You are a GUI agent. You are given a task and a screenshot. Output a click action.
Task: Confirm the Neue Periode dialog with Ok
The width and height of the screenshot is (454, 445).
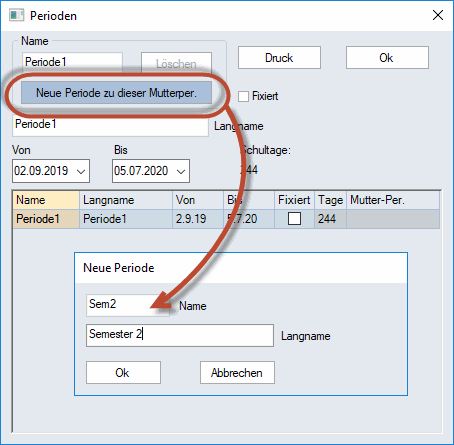tap(123, 373)
